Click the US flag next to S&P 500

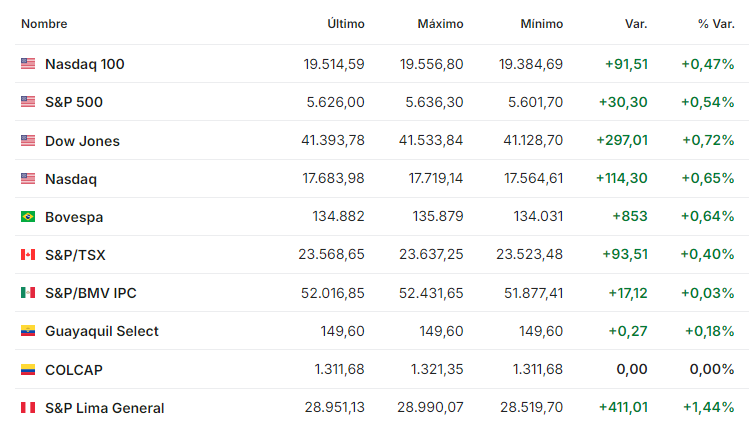(x=28, y=101)
